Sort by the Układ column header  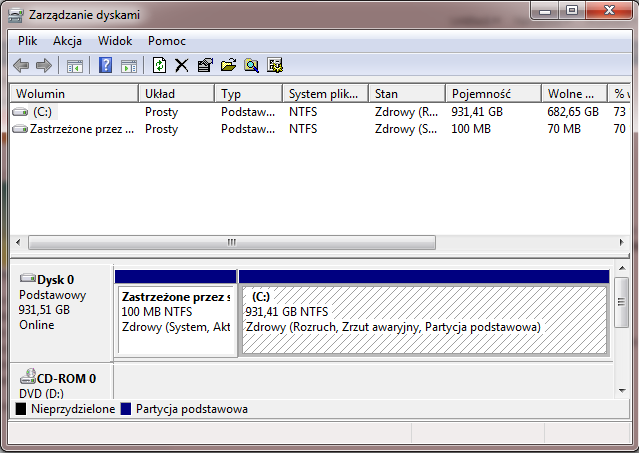coord(176,94)
